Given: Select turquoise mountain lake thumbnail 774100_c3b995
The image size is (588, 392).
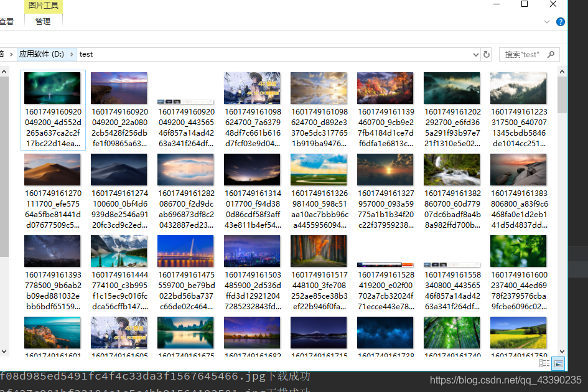Looking at the screenshot, I should click(119, 251).
